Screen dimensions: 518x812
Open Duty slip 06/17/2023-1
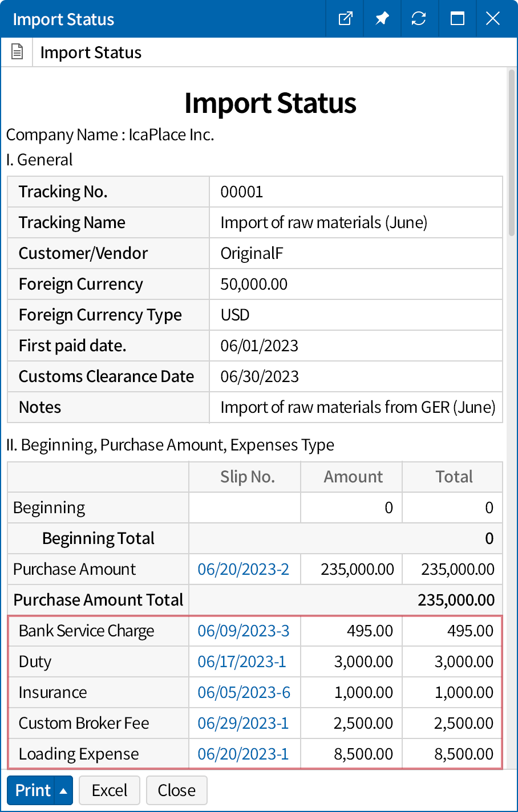pos(244,661)
